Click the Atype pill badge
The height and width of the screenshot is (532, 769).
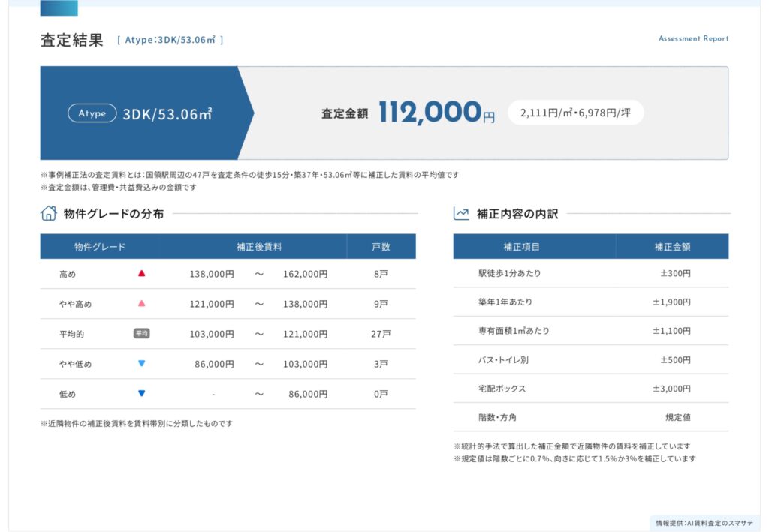click(92, 113)
